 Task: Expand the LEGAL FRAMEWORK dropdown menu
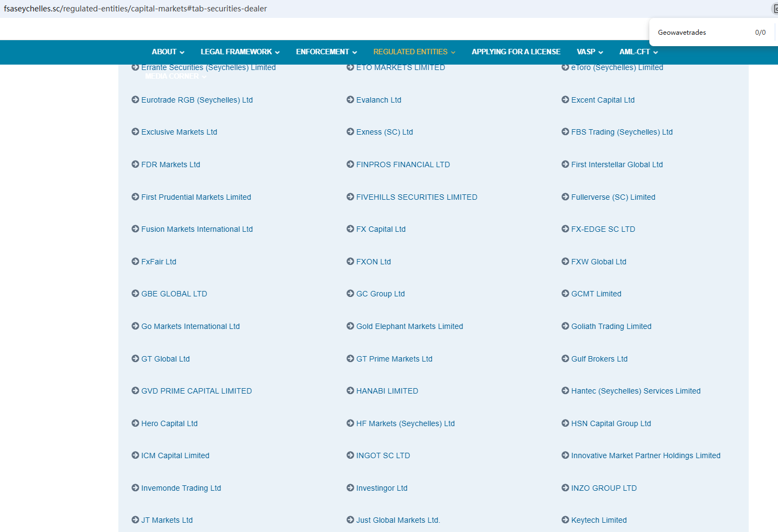pos(240,52)
